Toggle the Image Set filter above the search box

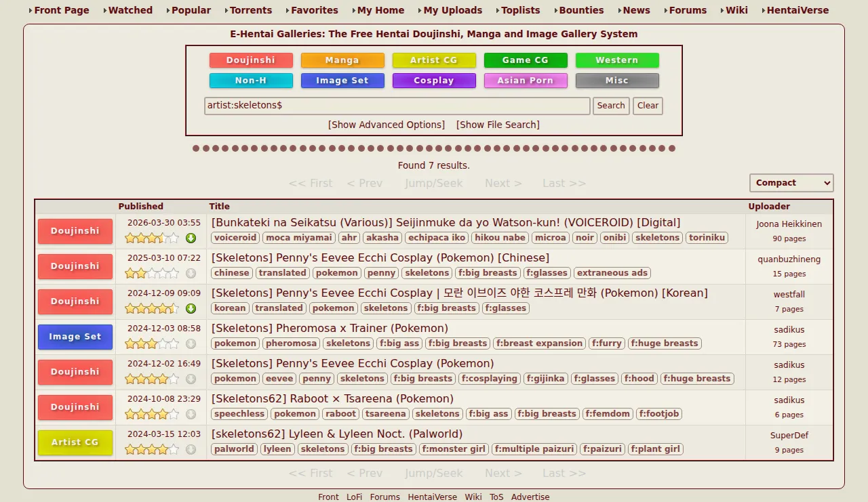click(x=342, y=81)
